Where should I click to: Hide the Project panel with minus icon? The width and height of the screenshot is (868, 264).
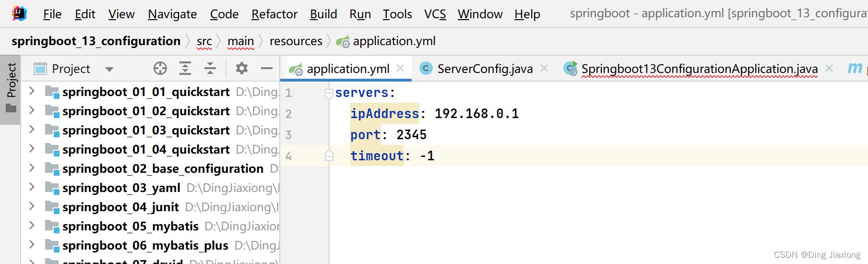coord(267,69)
